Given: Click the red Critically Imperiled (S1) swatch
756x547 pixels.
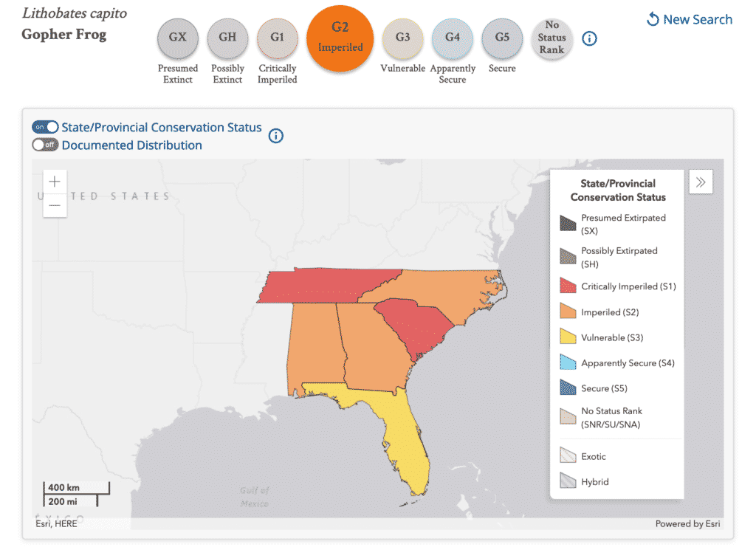Looking at the screenshot, I should click(568, 286).
